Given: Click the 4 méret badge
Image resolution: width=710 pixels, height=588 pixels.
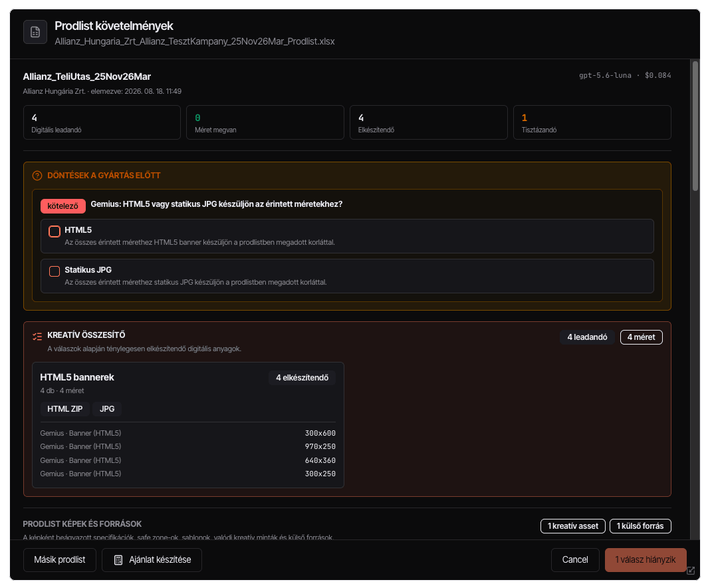Looking at the screenshot, I should click(641, 337).
